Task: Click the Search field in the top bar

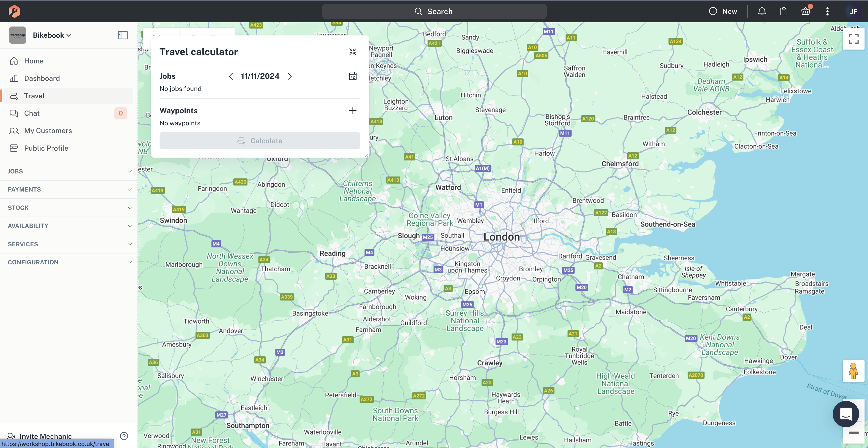Action: [x=434, y=11]
